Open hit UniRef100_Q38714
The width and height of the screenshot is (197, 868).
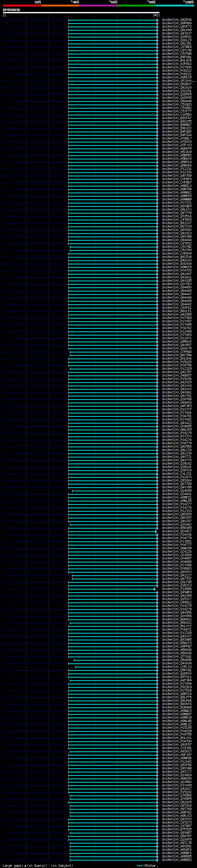coord(176,470)
